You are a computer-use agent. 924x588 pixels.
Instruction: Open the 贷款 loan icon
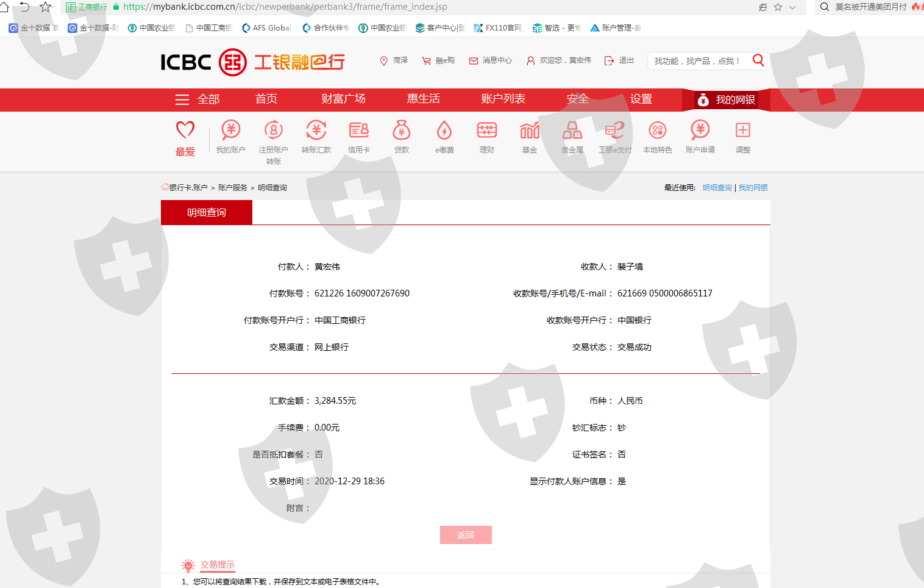click(x=401, y=131)
